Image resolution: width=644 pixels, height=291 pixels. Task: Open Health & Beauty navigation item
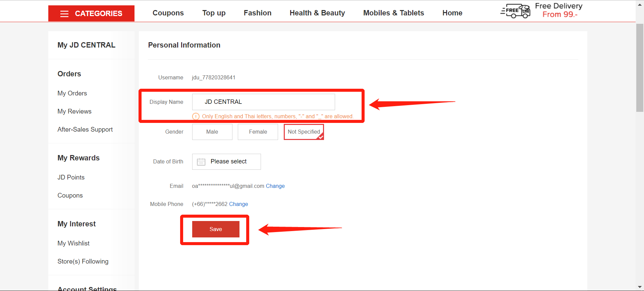click(x=317, y=13)
